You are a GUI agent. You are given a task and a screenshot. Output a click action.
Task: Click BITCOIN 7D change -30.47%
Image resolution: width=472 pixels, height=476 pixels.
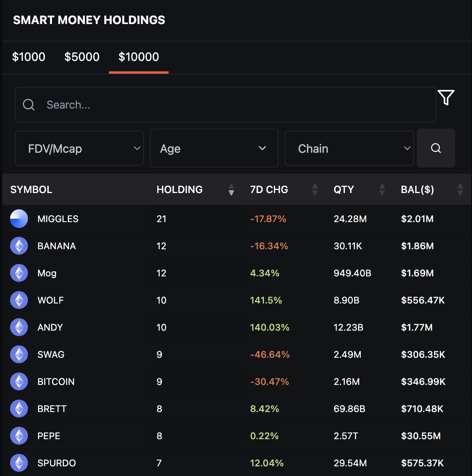tap(269, 382)
